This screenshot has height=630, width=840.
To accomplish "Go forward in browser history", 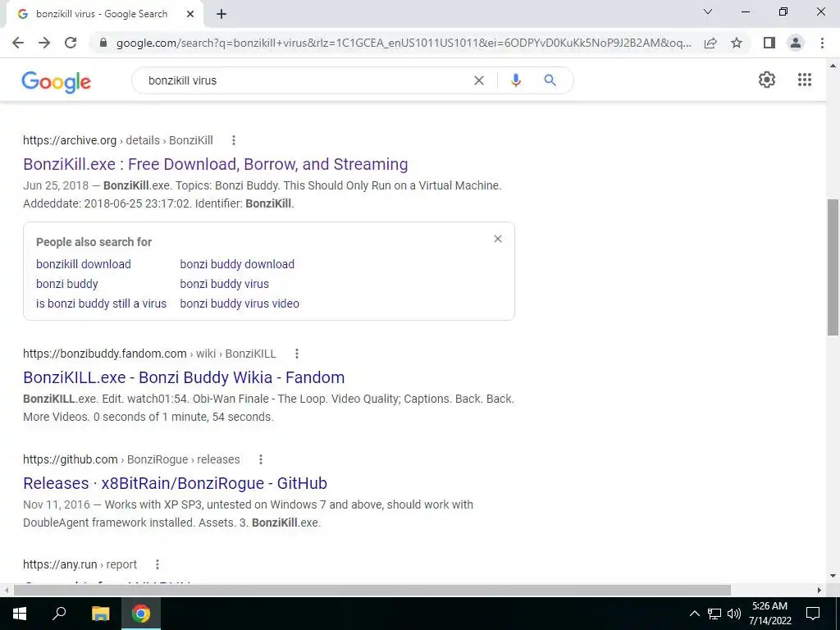I will click(x=44, y=43).
